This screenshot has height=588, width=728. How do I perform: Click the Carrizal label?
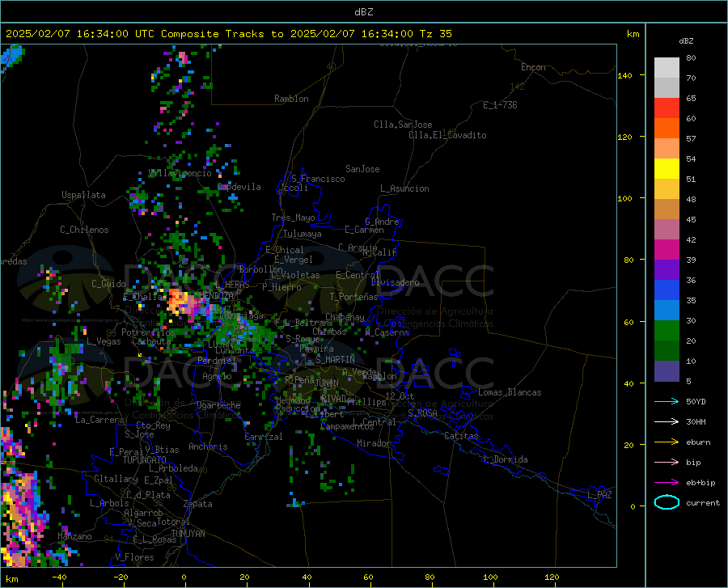264,437
